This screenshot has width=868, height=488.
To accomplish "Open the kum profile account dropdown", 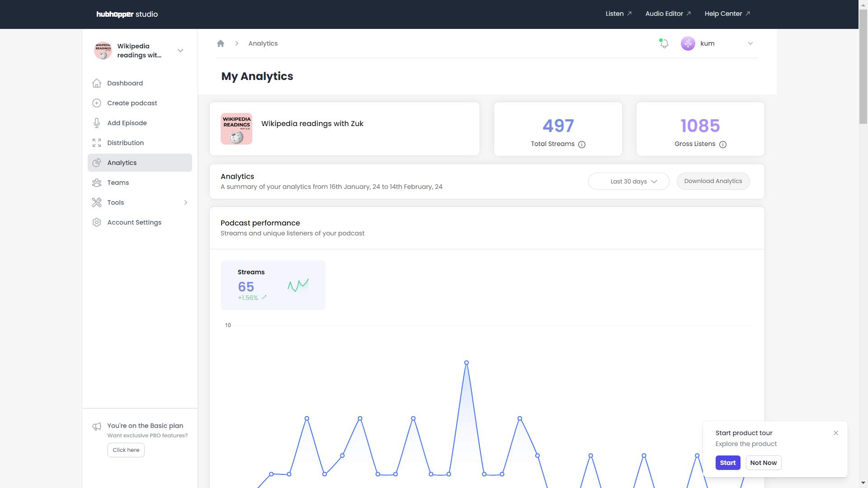I will (750, 43).
